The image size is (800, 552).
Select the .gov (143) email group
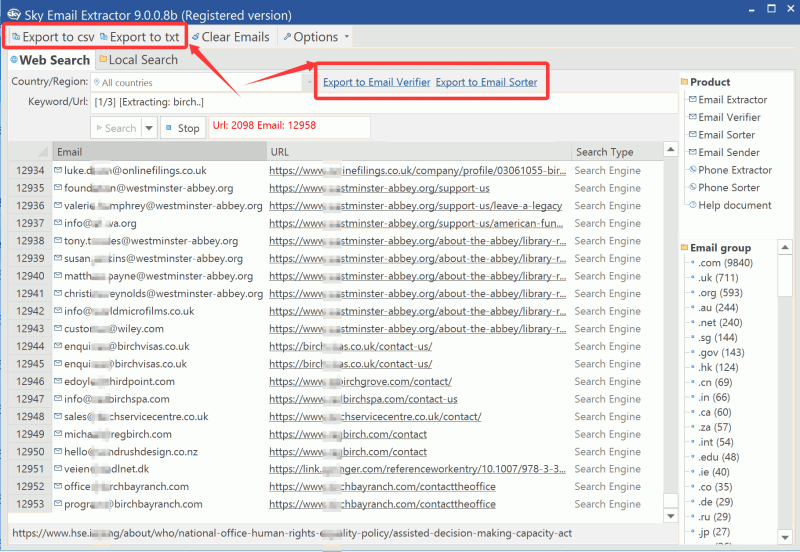click(x=721, y=353)
